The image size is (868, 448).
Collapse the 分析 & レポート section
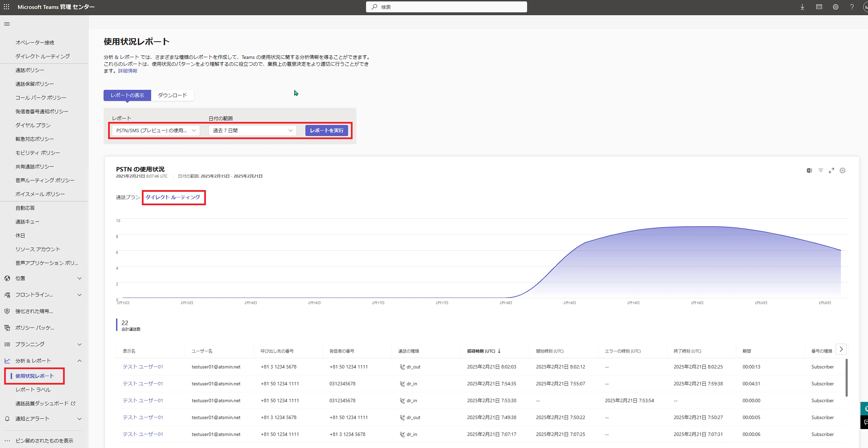click(80, 361)
